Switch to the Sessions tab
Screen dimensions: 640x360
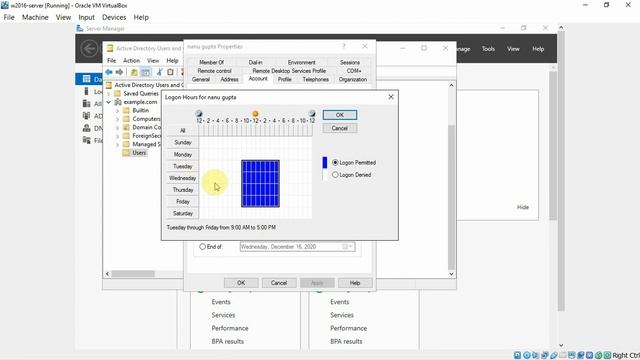350,62
